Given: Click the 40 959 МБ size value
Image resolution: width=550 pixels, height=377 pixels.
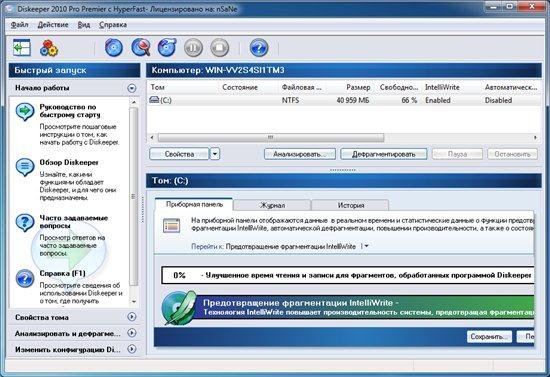Looking at the screenshot, I should pyautogui.click(x=353, y=100).
